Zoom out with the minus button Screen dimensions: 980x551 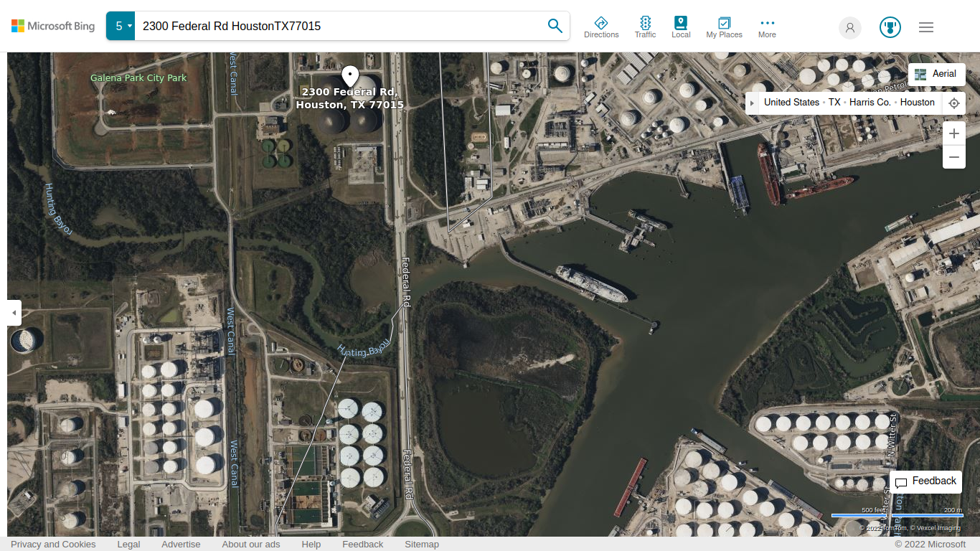(x=954, y=157)
